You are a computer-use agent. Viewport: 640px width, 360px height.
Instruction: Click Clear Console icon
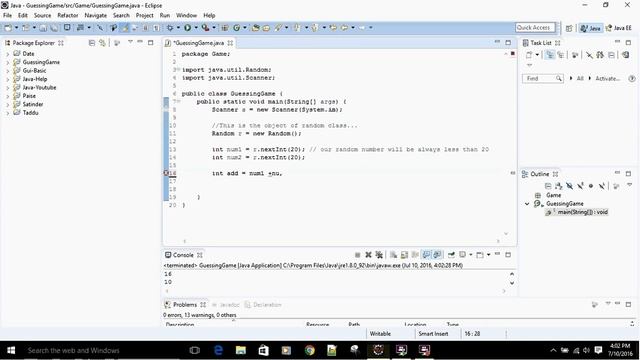tap(393, 255)
